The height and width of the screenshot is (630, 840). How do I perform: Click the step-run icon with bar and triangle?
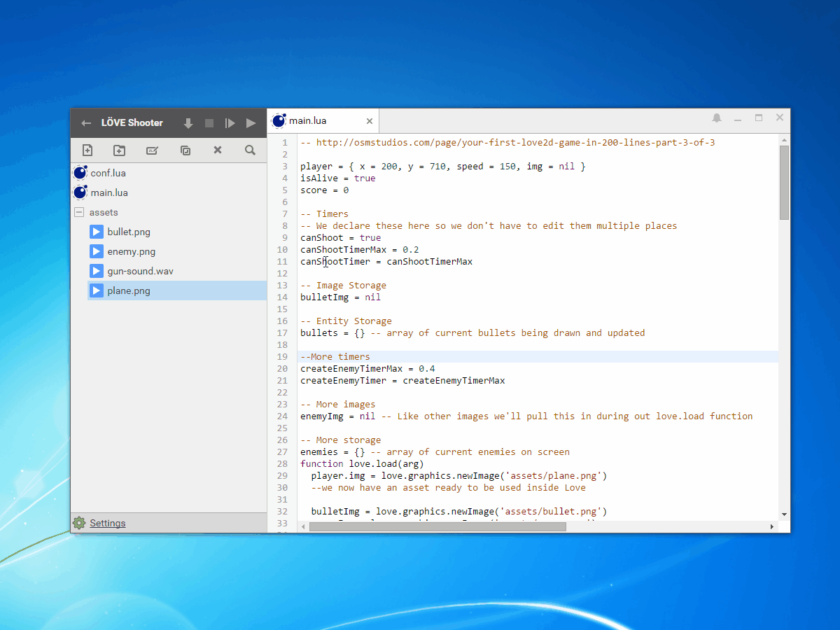point(230,123)
